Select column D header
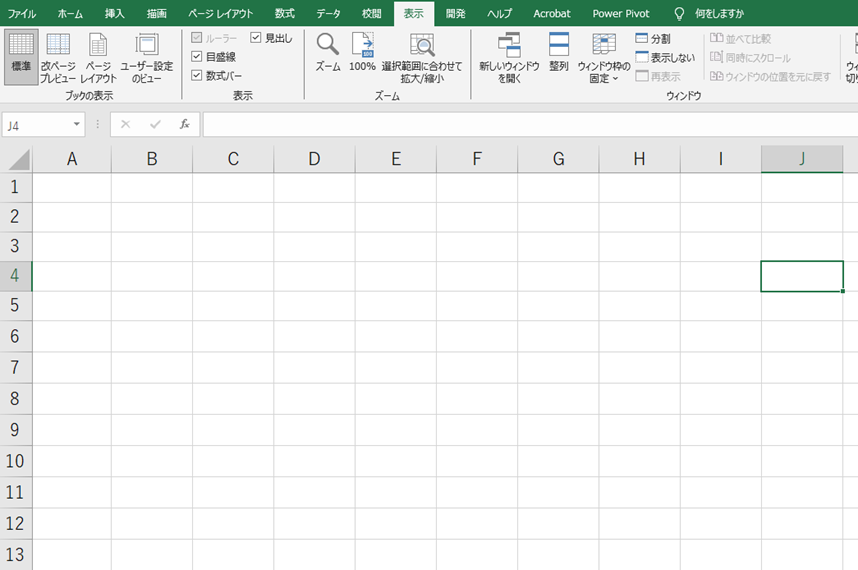The image size is (858, 570). 314,159
